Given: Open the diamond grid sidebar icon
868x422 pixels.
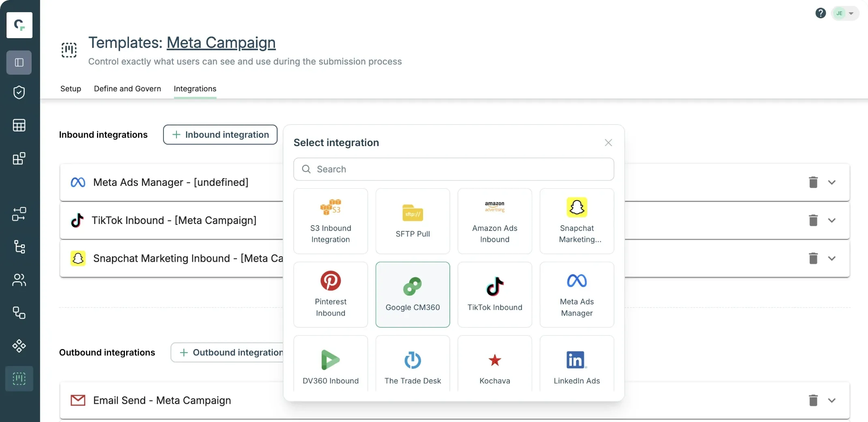Looking at the screenshot, I should point(19,346).
